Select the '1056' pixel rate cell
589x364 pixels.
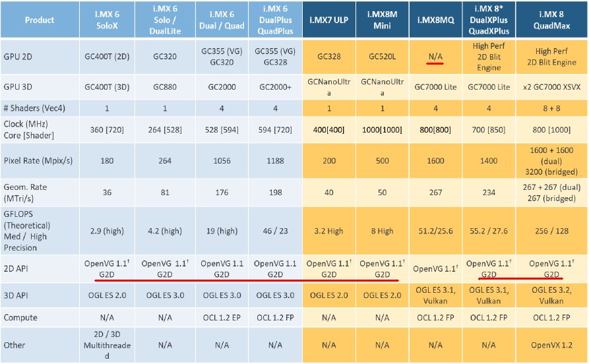[x=222, y=161]
